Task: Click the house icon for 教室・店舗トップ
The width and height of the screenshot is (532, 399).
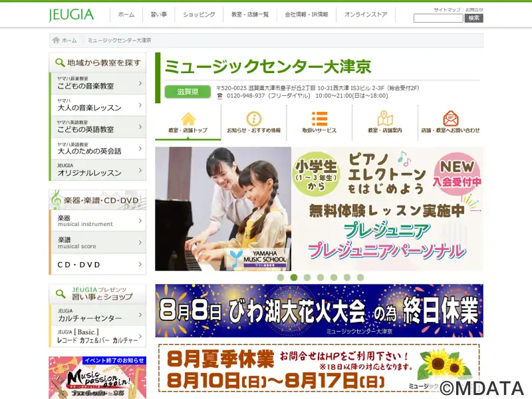Action: (x=188, y=119)
